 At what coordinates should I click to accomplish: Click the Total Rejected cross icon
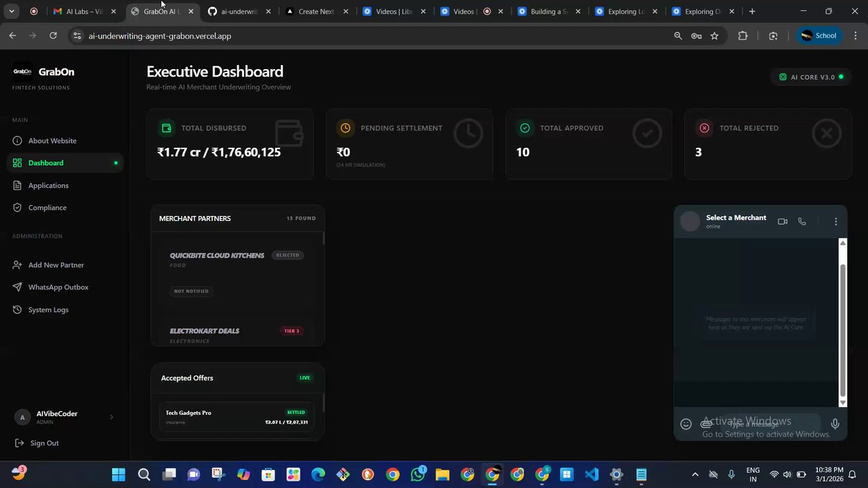pyautogui.click(x=704, y=128)
